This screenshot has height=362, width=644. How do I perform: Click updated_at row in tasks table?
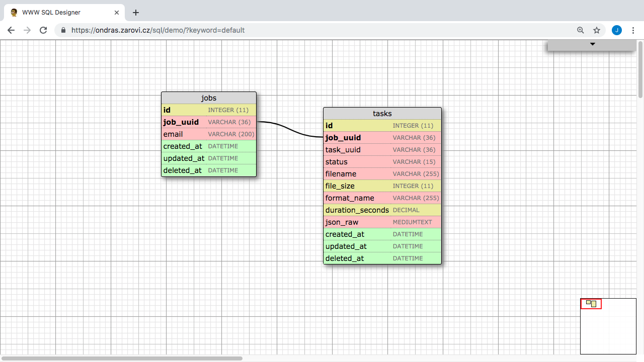(x=382, y=246)
